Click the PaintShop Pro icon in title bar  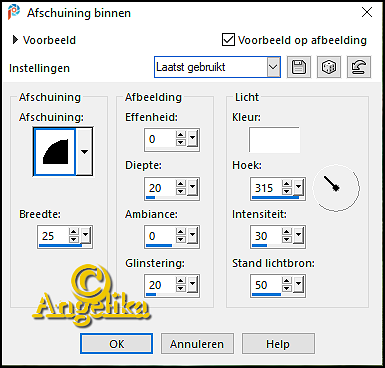click(14, 13)
